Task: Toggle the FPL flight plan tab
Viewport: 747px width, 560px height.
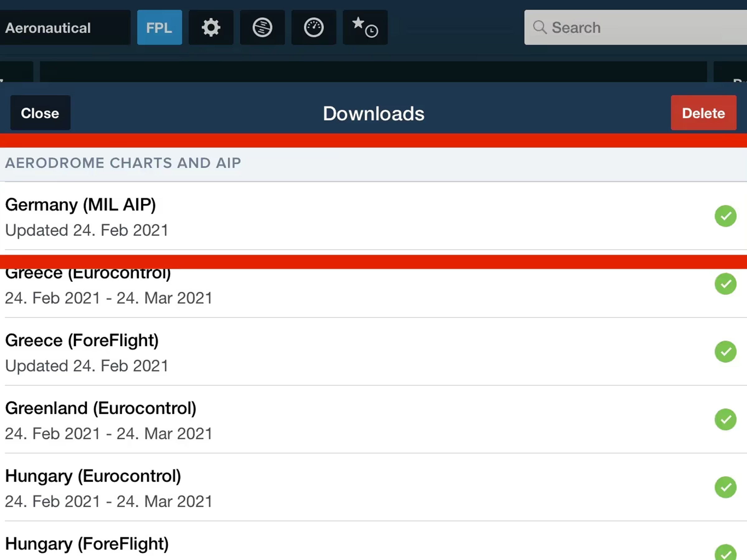Action: (x=159, y=27)
